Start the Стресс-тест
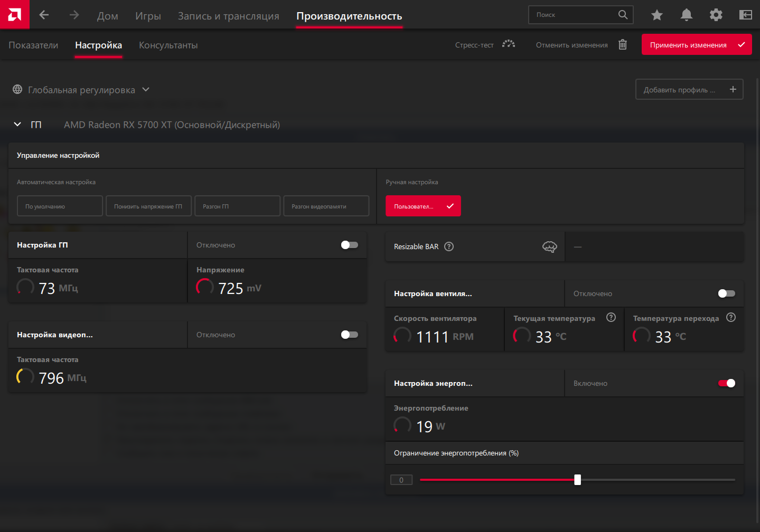760x532 pixels. [474, 45]
